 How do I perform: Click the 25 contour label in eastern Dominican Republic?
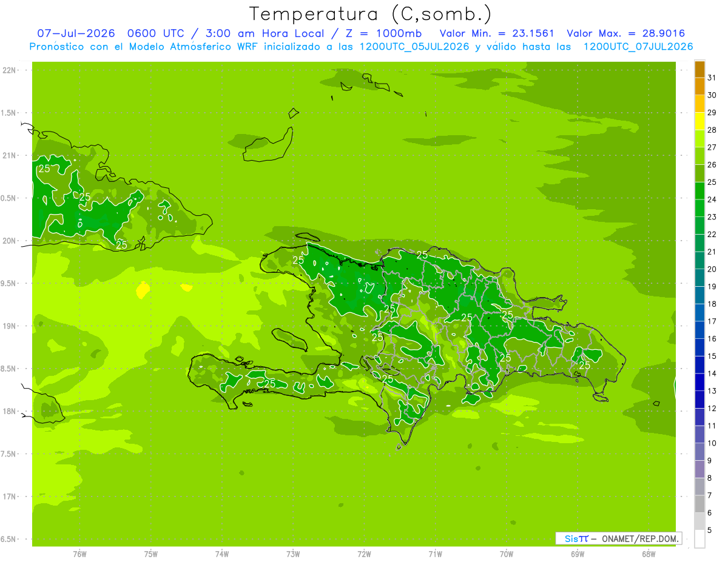click(x=585, y=365)
